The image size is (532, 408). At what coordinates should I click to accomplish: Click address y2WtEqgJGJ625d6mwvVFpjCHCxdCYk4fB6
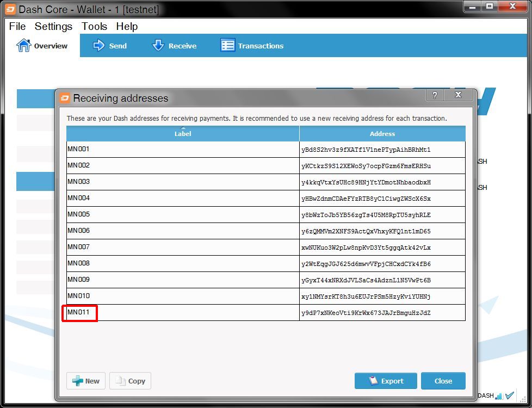tap(366, 264)
